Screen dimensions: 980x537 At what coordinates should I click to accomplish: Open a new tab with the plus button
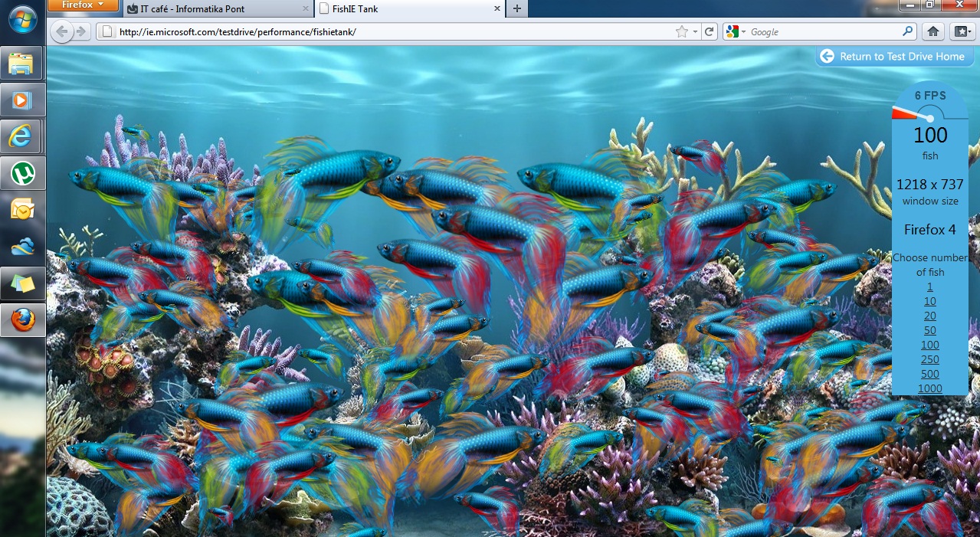[x=517, y=8]
